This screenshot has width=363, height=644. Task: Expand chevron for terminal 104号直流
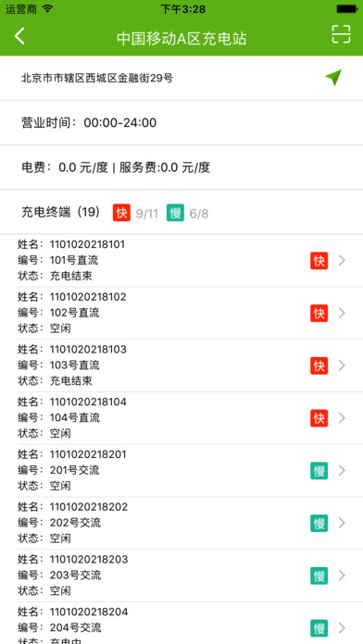pos(342,418)
